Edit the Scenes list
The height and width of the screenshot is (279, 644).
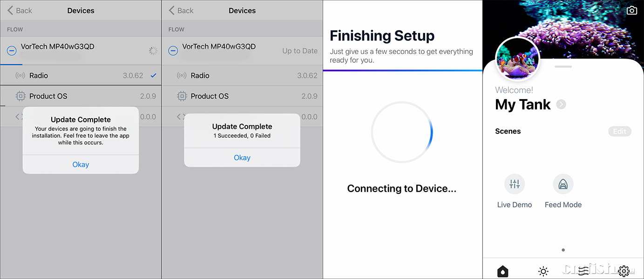click(619, 131)
